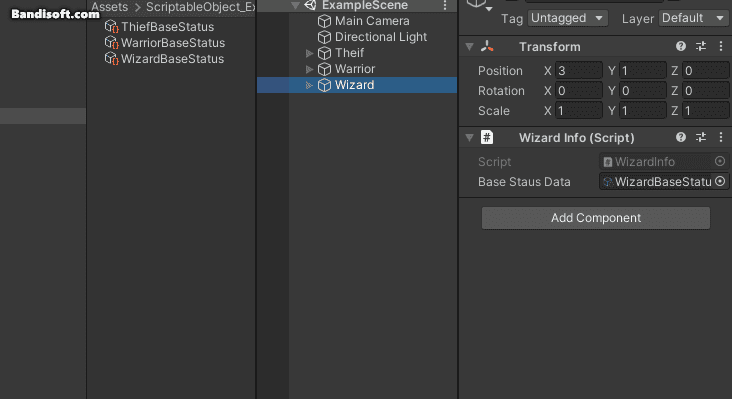Open Wizard Info script help reference
This screenshot has height=399, width=732.
point(681,137)
